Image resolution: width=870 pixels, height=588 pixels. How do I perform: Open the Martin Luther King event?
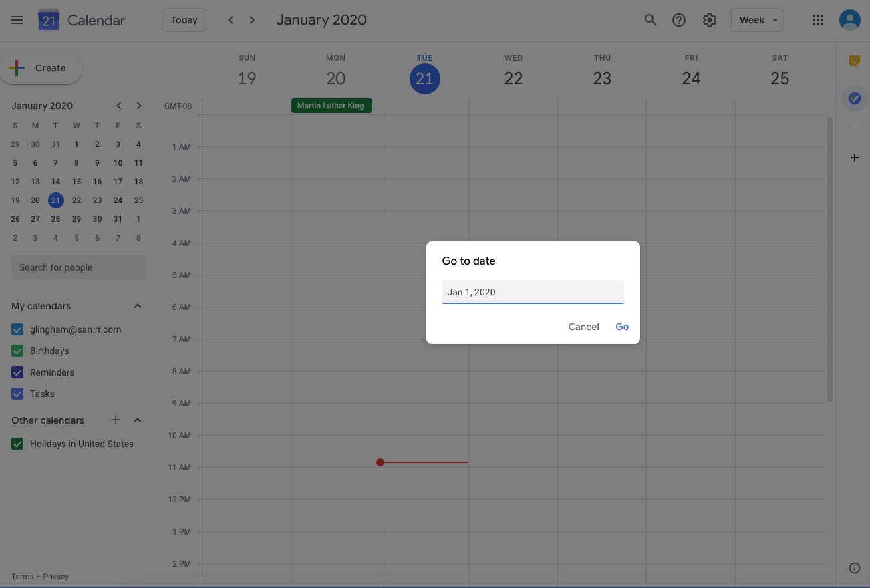coord(331,106)
